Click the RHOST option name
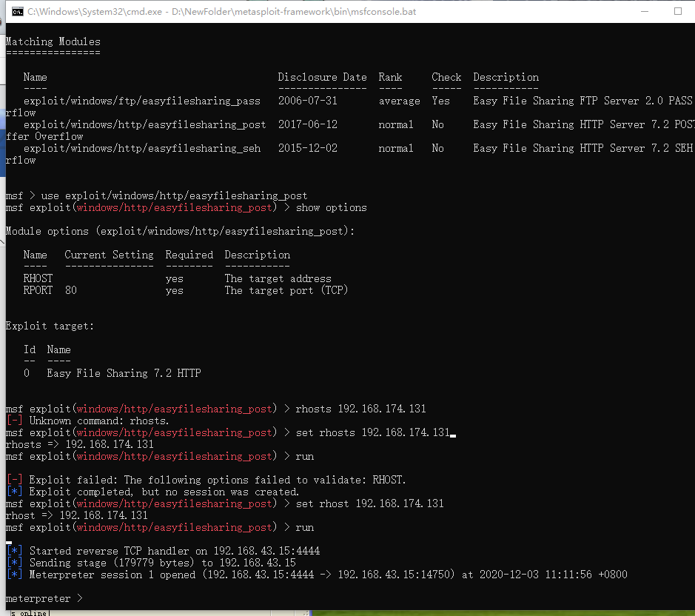This screenshot has width=695, height=616. pyautogui.click(x=38, y=278)
